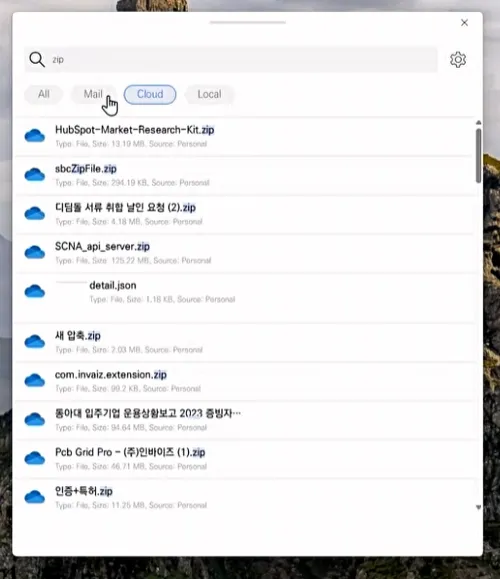This screenshot has width=500, height=579.
Task: Switch to the Mail filter
Action: pos(93,94)
